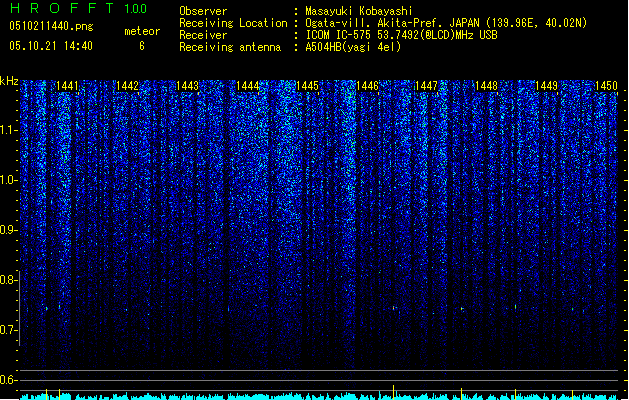629x400 pixels.
Task: Click the HROFFT 1.0.0 title text
Action: 78,8
